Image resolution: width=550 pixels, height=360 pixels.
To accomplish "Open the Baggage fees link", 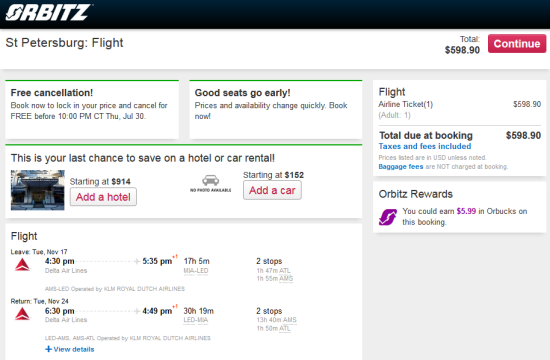I will [401, 167].
